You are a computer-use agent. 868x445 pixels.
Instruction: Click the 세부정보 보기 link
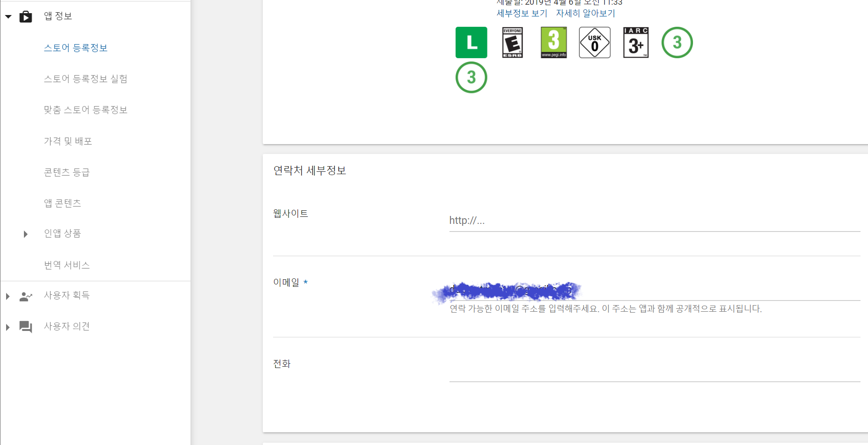coord(522,13)
